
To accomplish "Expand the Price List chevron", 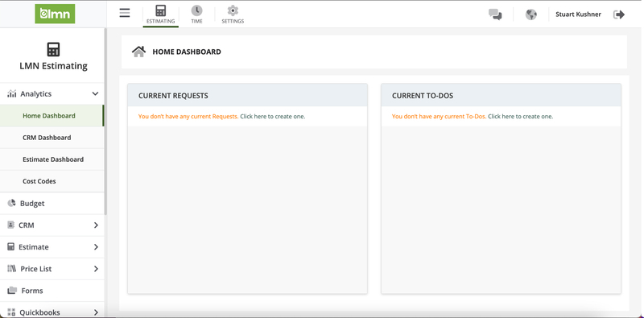I will pyautogui.click(x=96, y=269).
